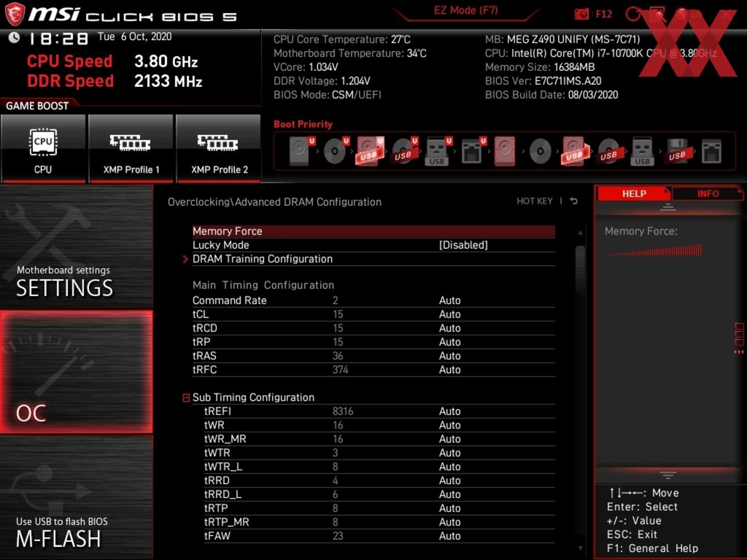This screenshot has width=747, height=560.
Task: Collapse the Sub Timing Configuration section
Action: (186, 397)
